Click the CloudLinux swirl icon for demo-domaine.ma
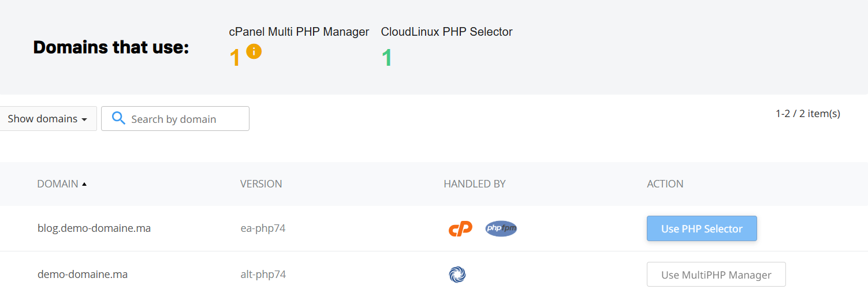The image size is (868, 293). (457, 275)
